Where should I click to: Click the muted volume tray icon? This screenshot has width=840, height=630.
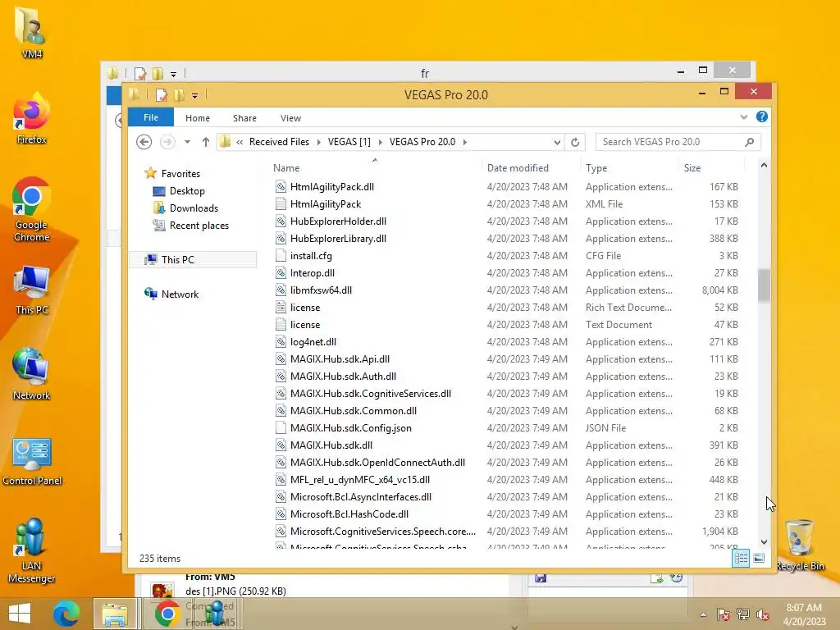[763, 614]
